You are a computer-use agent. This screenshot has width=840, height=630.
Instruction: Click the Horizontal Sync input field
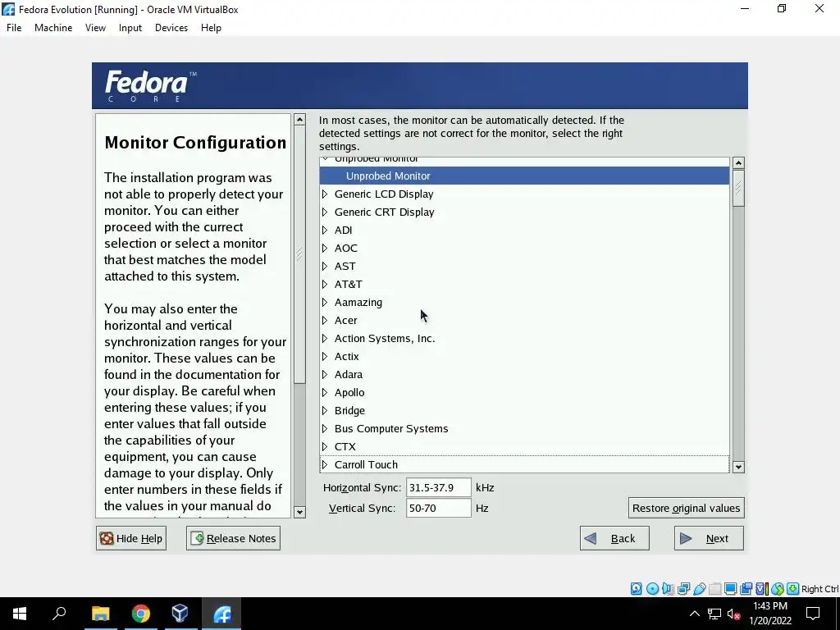pos(438,487)
